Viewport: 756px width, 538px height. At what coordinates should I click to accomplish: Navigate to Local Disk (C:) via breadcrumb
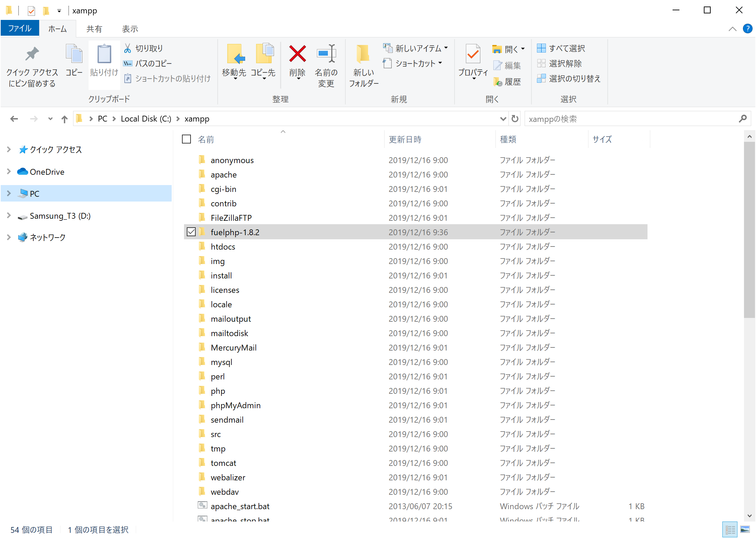146,118
